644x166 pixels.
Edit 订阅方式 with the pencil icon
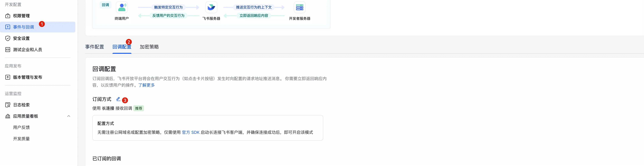[118, 99]
